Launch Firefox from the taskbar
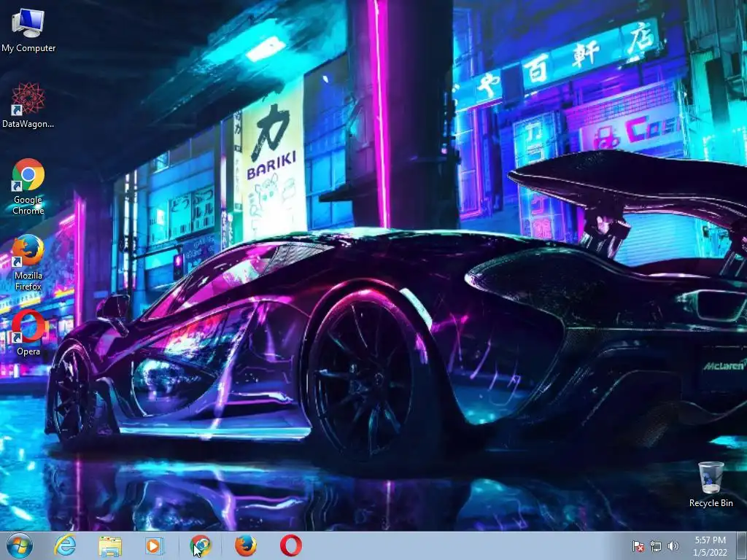The image size is (747, 560). coord(246,545)
